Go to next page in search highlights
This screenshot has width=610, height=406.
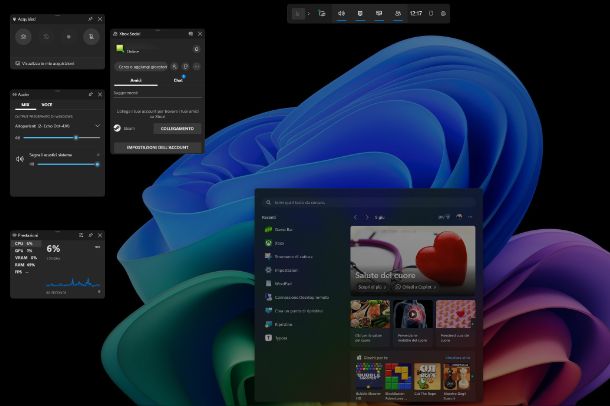[x=366, y=217]
